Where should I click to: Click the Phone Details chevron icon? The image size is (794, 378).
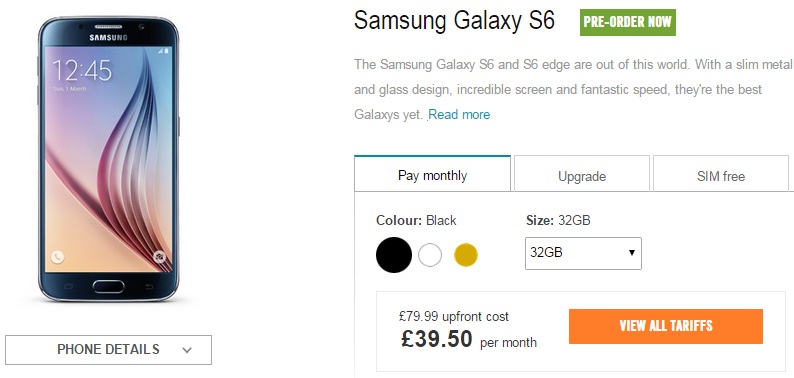point(187,350)
